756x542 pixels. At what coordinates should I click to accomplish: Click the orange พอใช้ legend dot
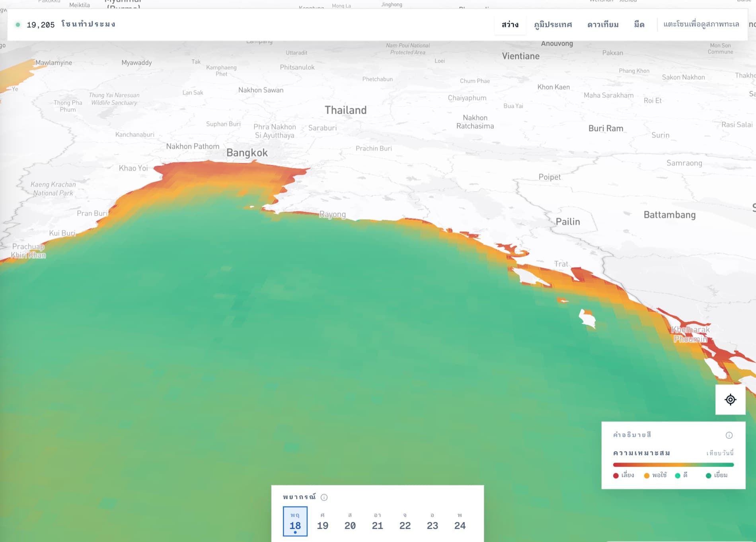647,476
